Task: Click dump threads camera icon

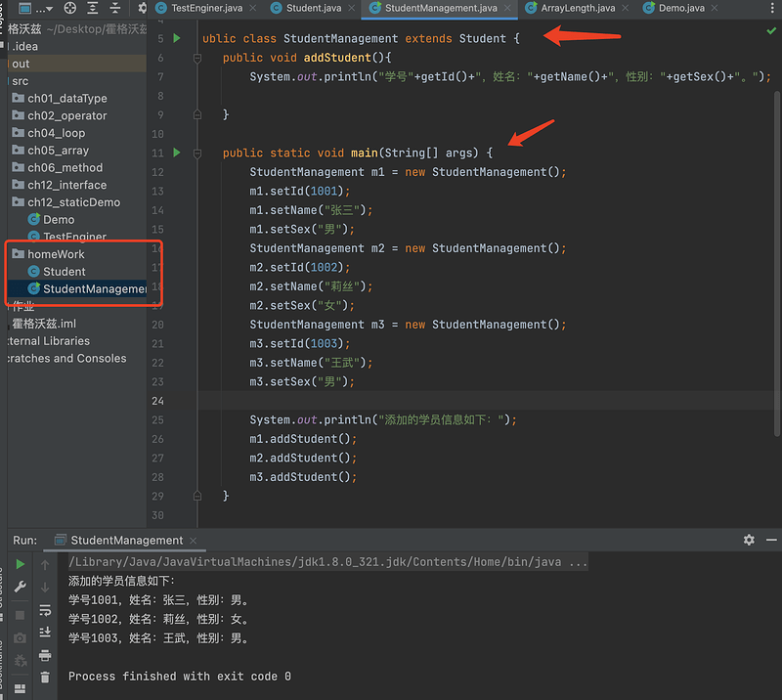Action: (20, 637)
